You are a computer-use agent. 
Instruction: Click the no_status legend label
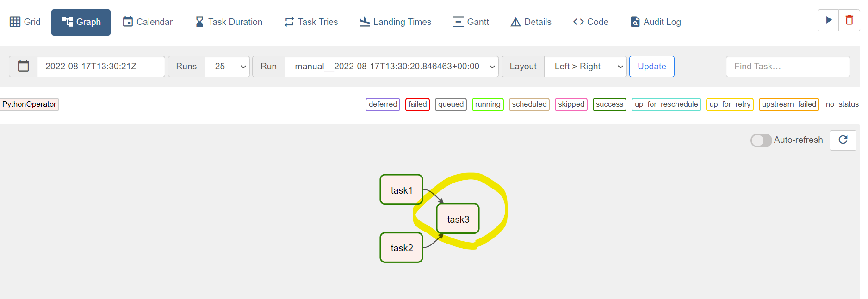point(842,104)
